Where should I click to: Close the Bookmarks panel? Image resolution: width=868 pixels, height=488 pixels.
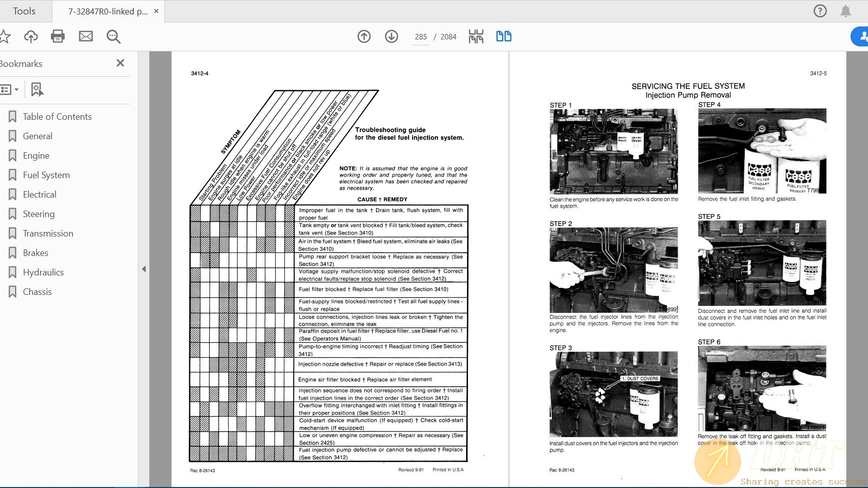click(120, 63)
